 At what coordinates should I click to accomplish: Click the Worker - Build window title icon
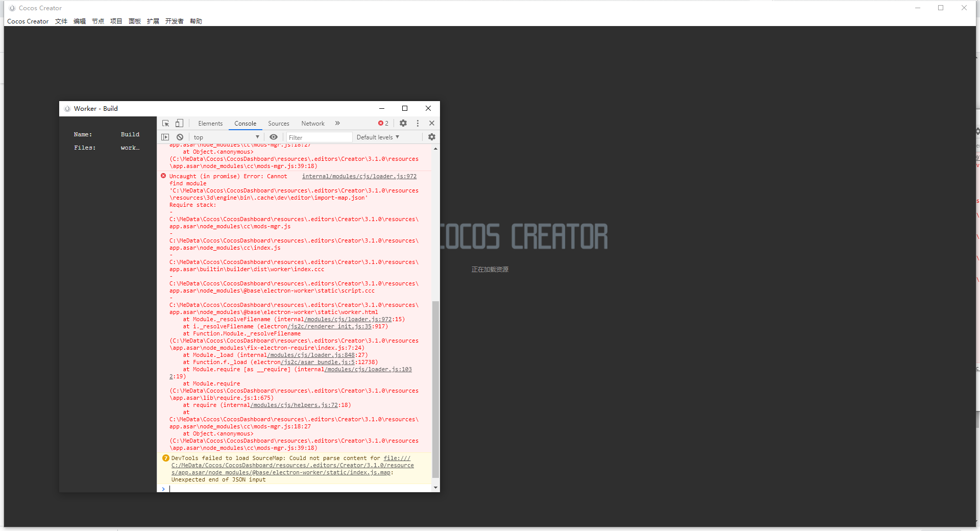[67, 109]
